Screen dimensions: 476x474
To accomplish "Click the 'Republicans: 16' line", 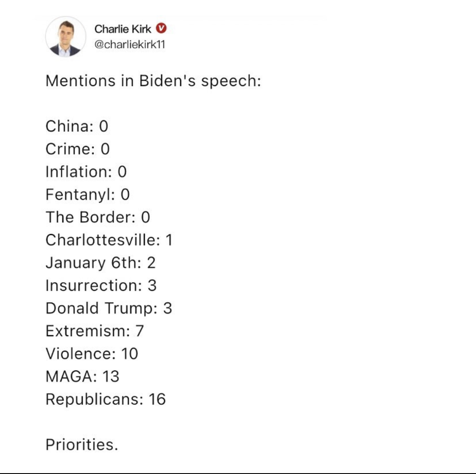I will (x=105, y=399).
